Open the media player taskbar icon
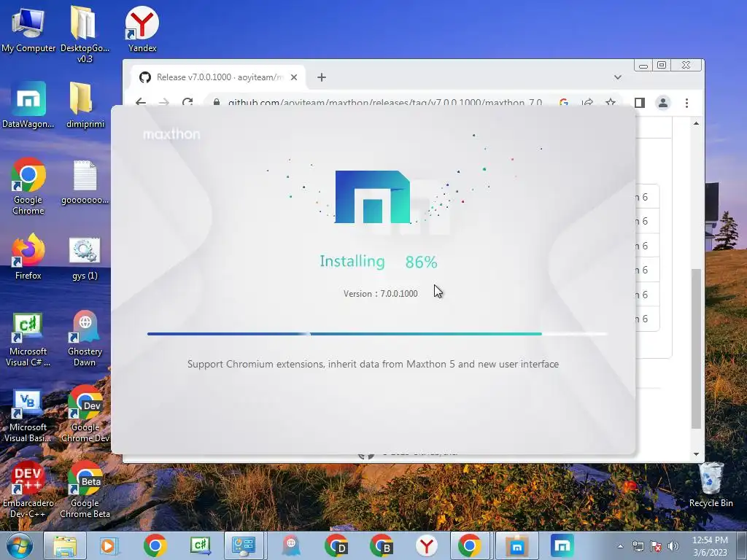The height and width of the screenshot is (560, 747). (109, 546)
